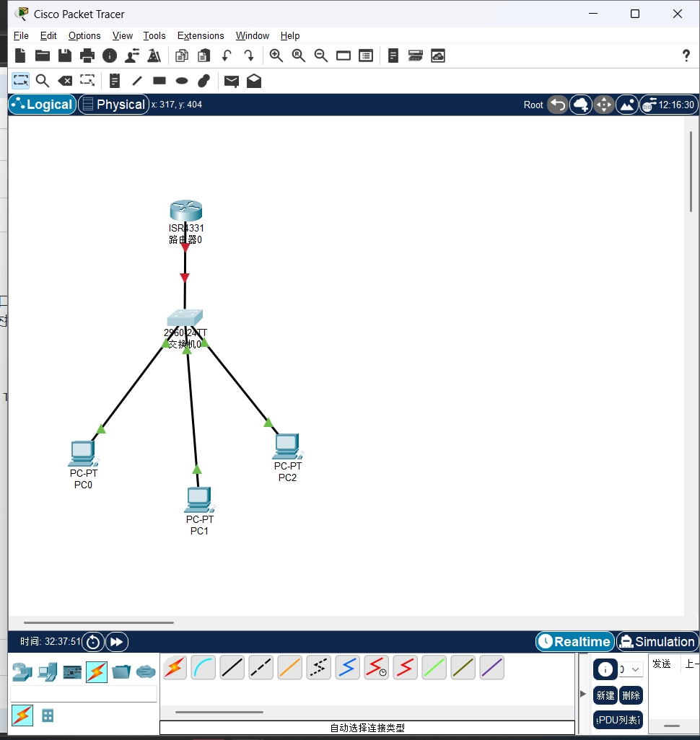Viewport: 700px width, 740px height.
Task: Open the View menu
Action: [x=123, y=36]
